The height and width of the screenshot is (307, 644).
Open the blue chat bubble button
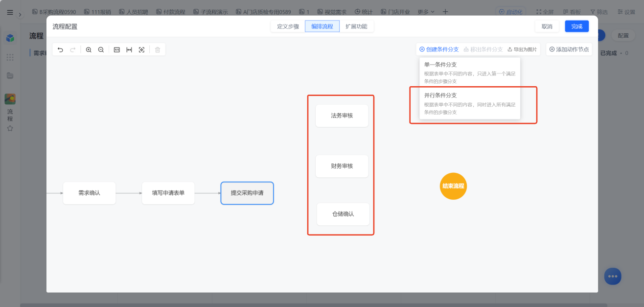point(612,276)
